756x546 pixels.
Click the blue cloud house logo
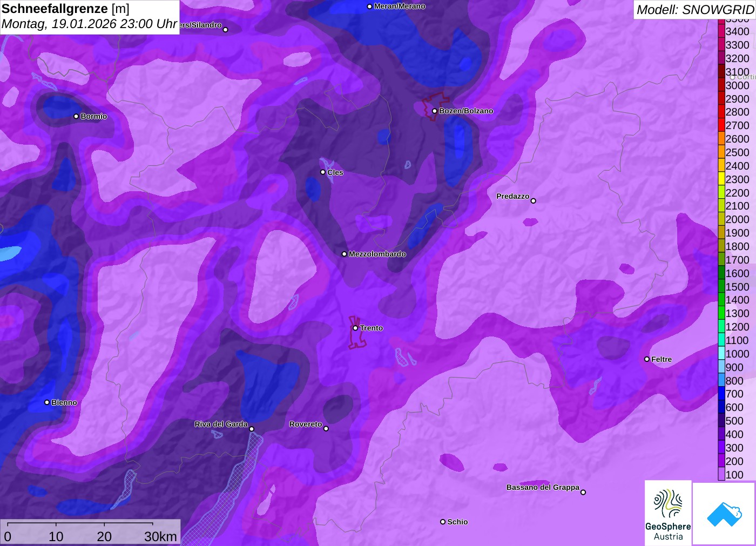pyautogui.click(x=724, y=514)
